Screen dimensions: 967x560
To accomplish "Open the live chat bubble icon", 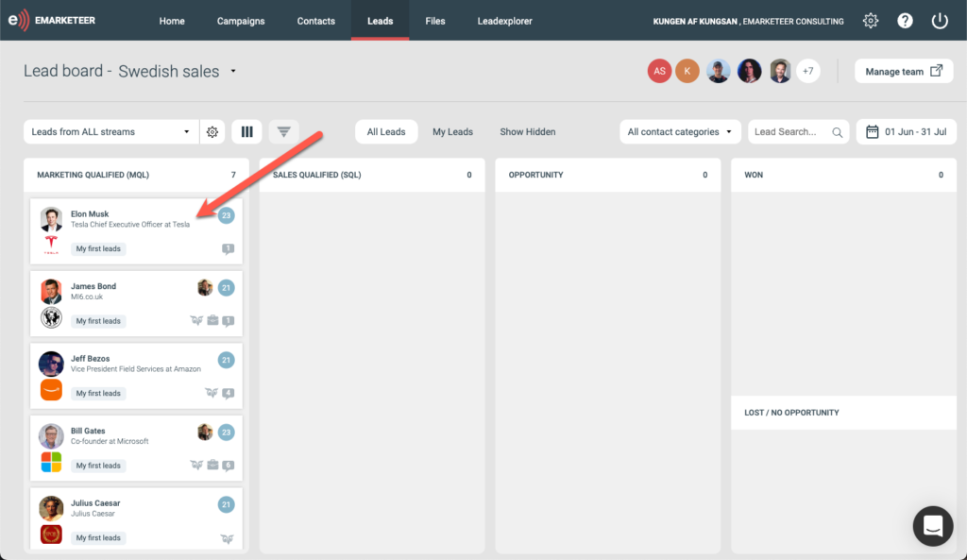I will [x=932, y=526].
